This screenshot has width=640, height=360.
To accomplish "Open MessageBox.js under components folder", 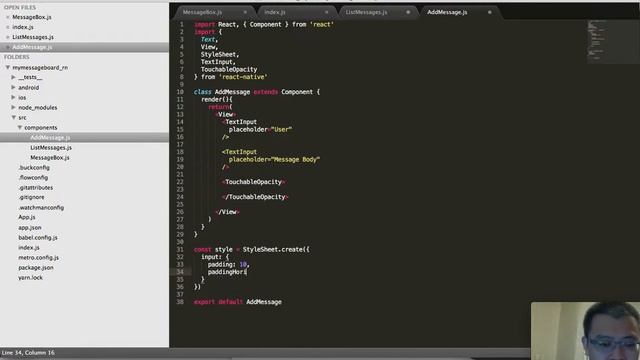I will tap(50, 158).
